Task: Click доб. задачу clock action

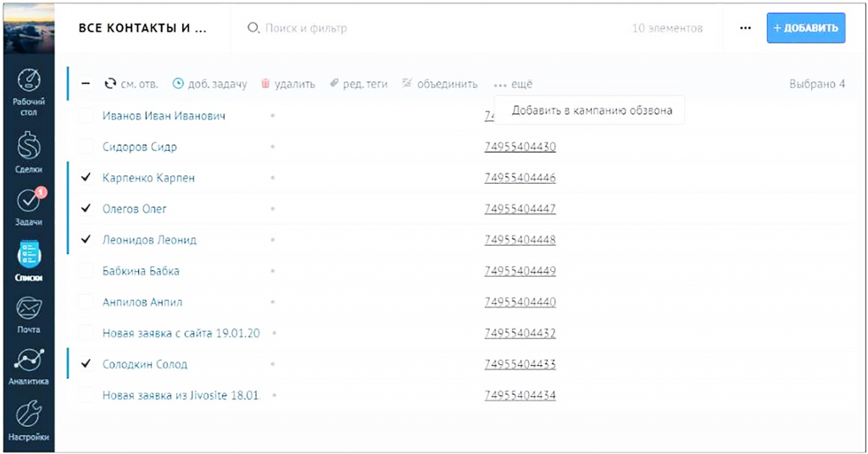Action: (x=209, y=84)
